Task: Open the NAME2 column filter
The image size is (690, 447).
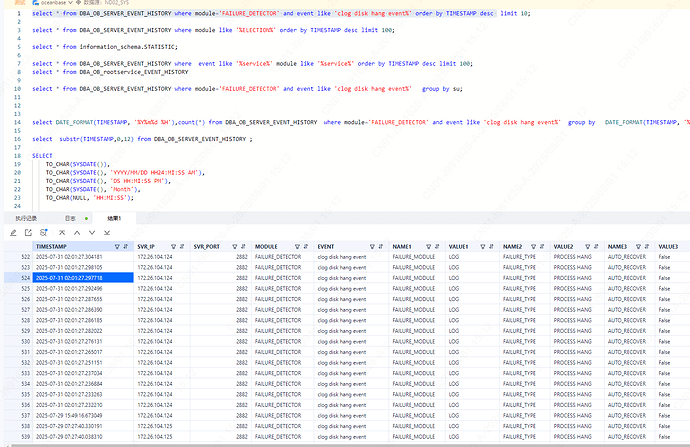Action: (x=533, y=247)
